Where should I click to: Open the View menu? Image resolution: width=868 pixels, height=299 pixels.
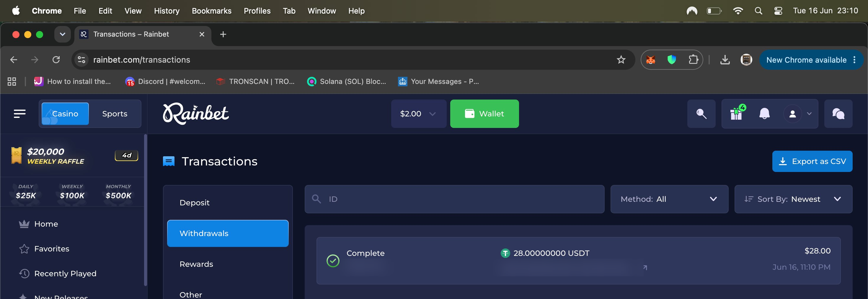[133, 11]
